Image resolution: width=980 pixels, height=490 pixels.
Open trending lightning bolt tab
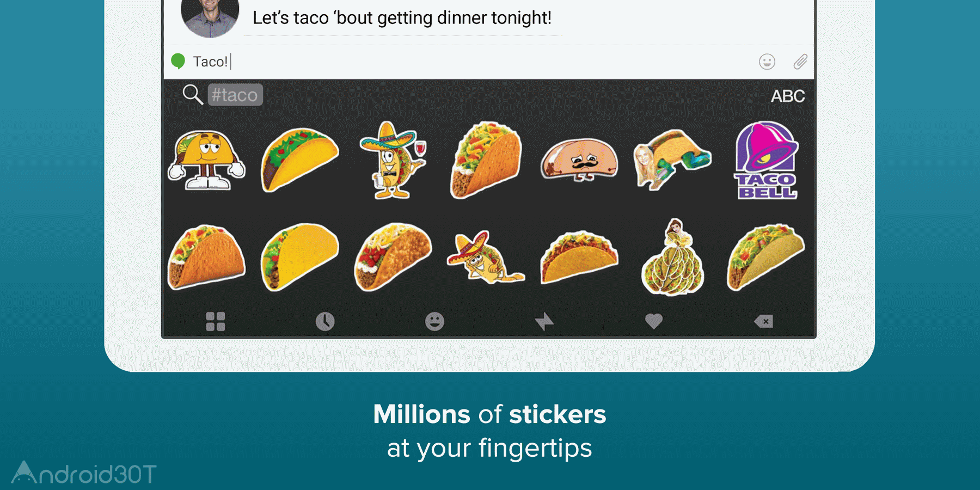(x=544, y=321)
